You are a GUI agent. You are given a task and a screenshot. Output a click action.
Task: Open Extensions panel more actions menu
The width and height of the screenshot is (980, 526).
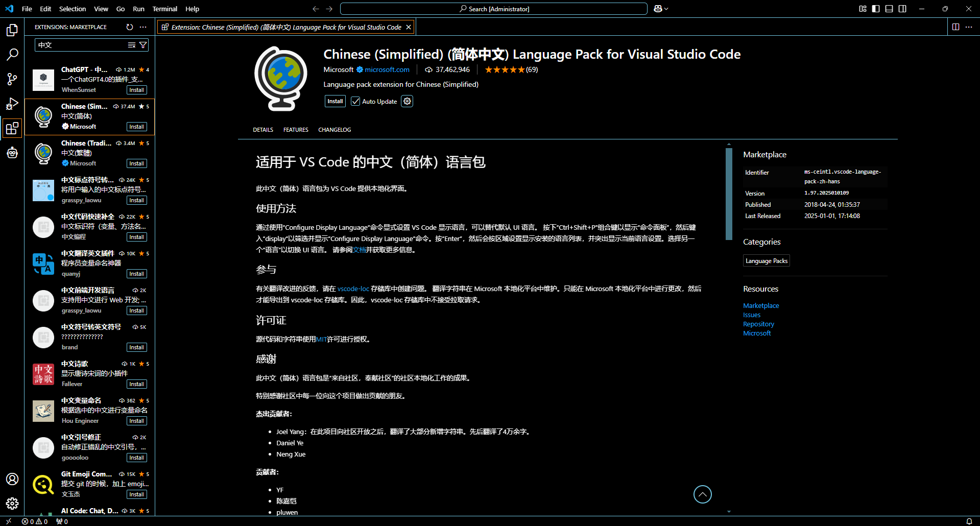pos(143,27)
